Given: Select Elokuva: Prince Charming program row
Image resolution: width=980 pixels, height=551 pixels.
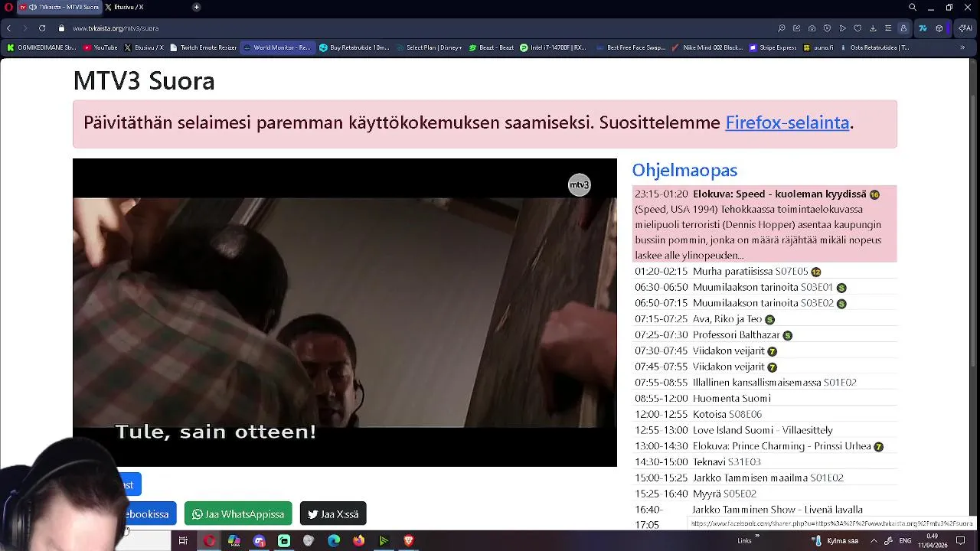Looking at the screenshot, I should coord(764,446).
